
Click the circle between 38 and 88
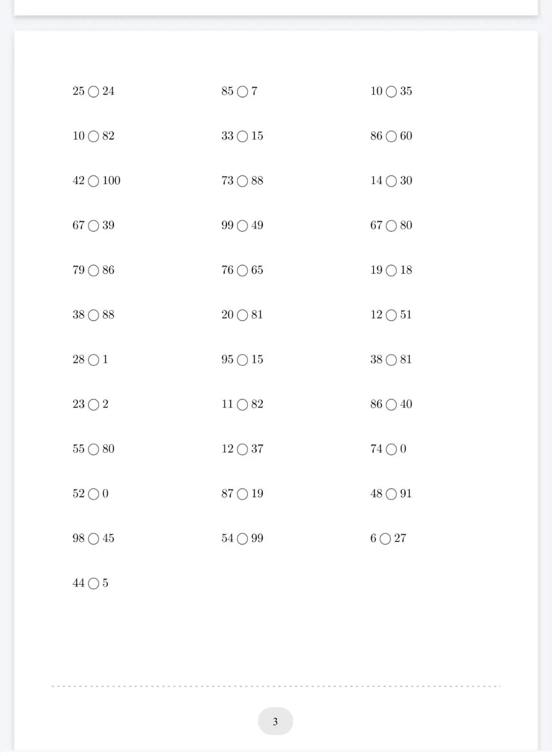pos(94,316)
